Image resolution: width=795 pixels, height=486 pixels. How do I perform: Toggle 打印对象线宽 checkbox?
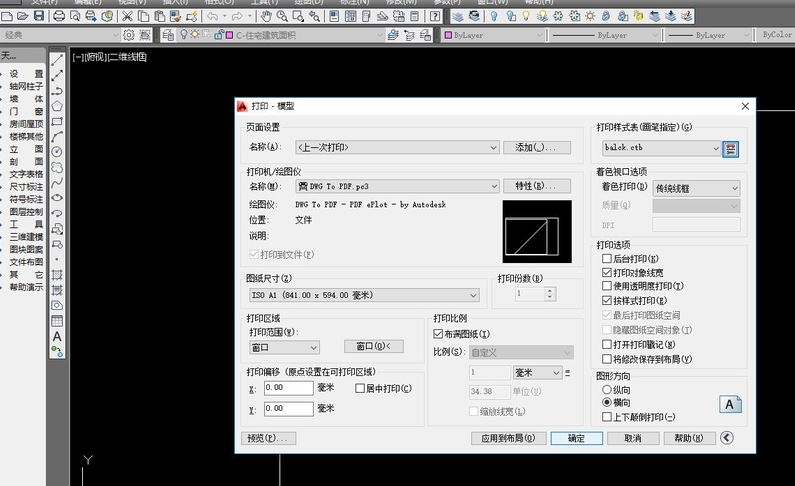tap(607, 273)
